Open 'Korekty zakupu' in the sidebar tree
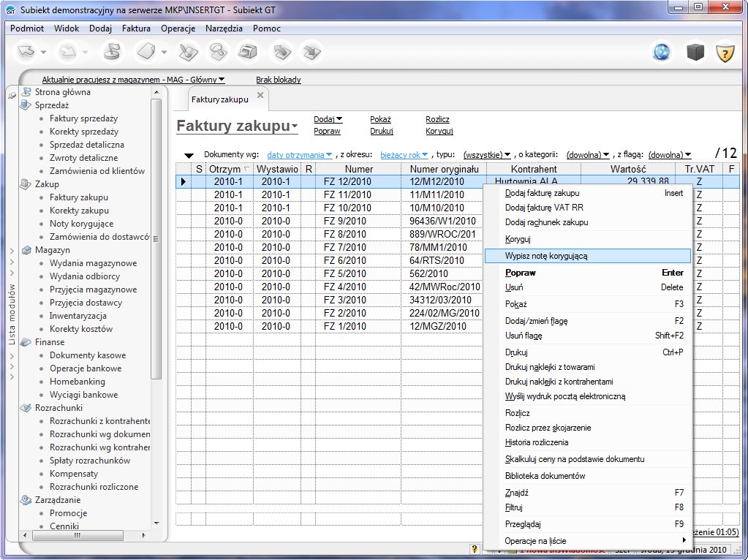The image size is (748, 560). click(x=79, y=211)
